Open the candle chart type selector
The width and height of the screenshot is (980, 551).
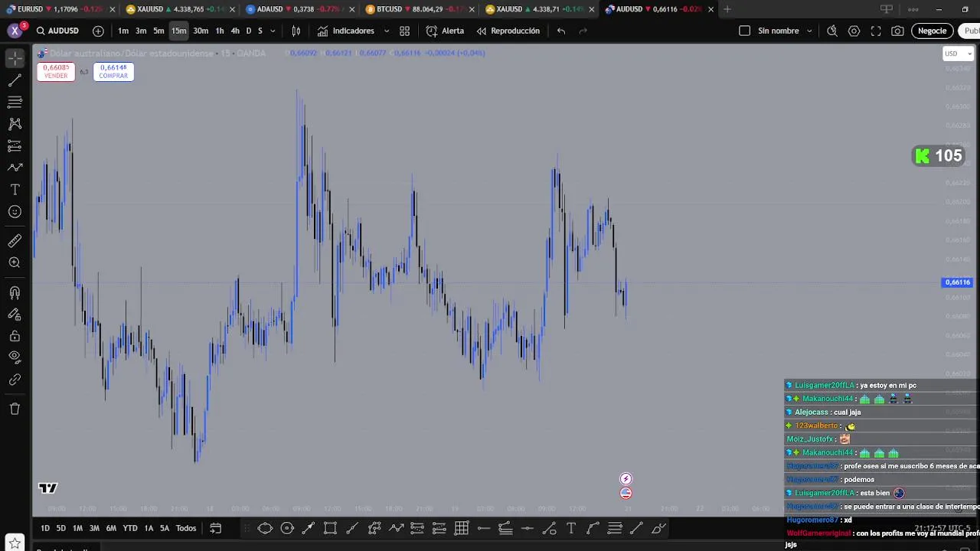pos(296,31)
